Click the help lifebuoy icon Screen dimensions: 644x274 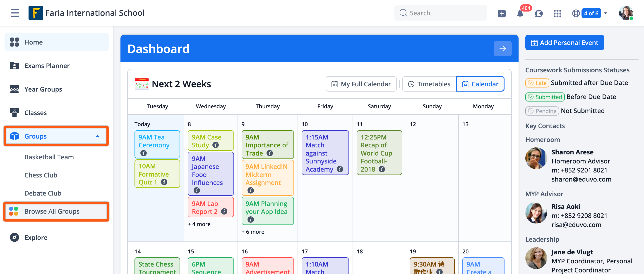point(576,14)
